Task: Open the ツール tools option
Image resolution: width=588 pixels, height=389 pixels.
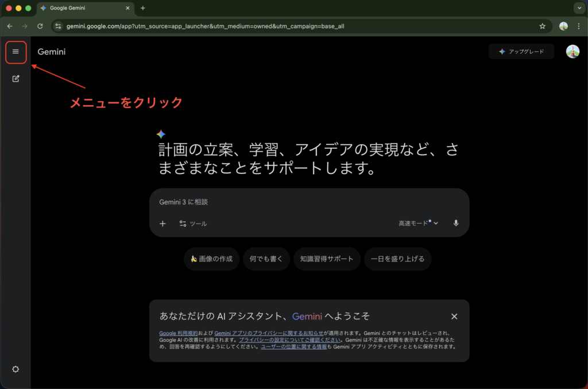Action: pos(193,224)
